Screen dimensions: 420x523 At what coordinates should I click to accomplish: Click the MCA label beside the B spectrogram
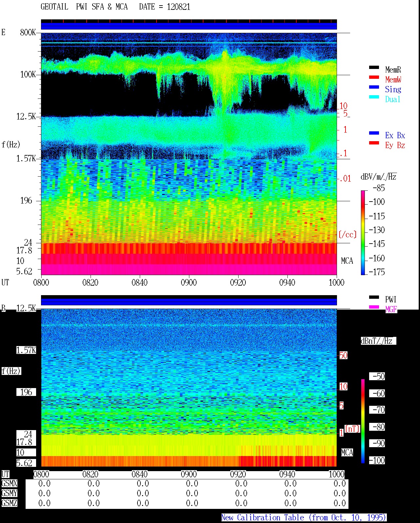coord(347,453)
